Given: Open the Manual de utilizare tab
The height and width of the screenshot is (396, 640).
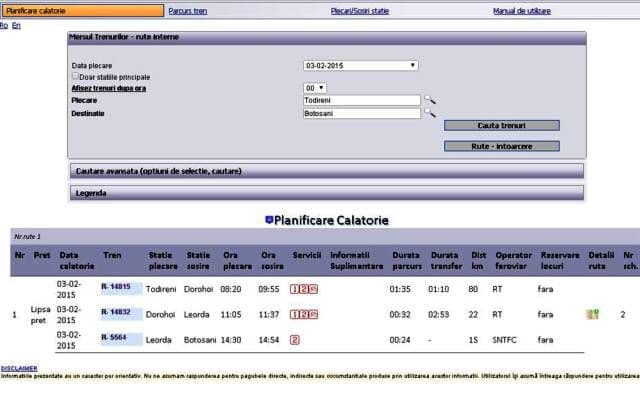Looking at the screenshot, I should coord(522,11).
